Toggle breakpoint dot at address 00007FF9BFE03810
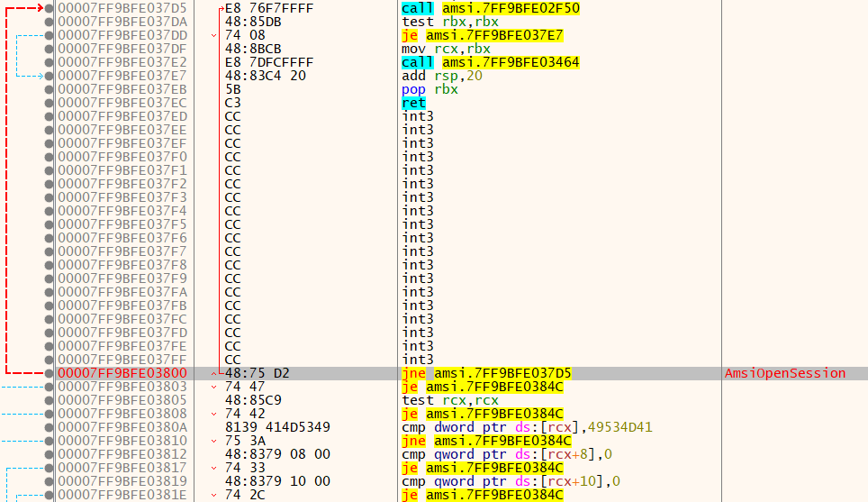This screenshot has width=868, height=502. coord(50,441)
